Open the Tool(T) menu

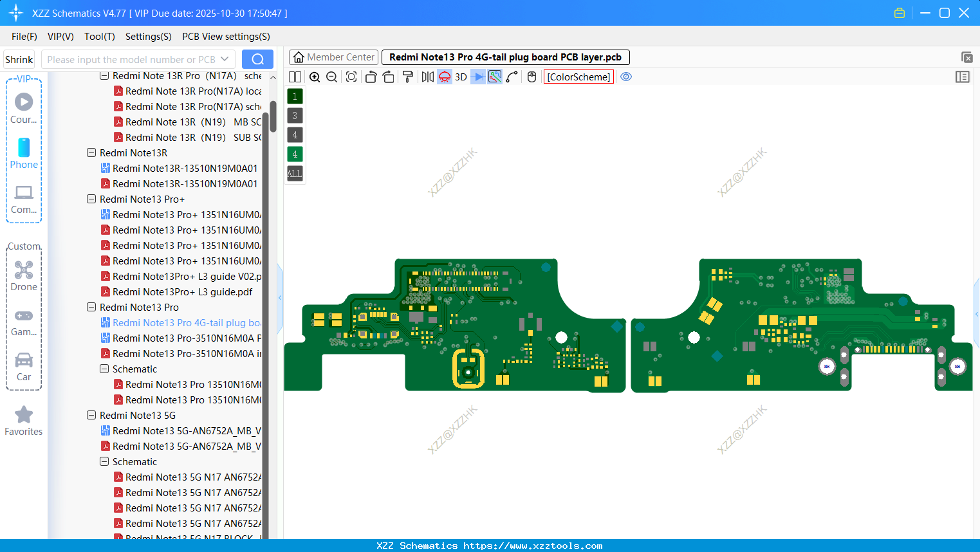[x=99, y=37]
